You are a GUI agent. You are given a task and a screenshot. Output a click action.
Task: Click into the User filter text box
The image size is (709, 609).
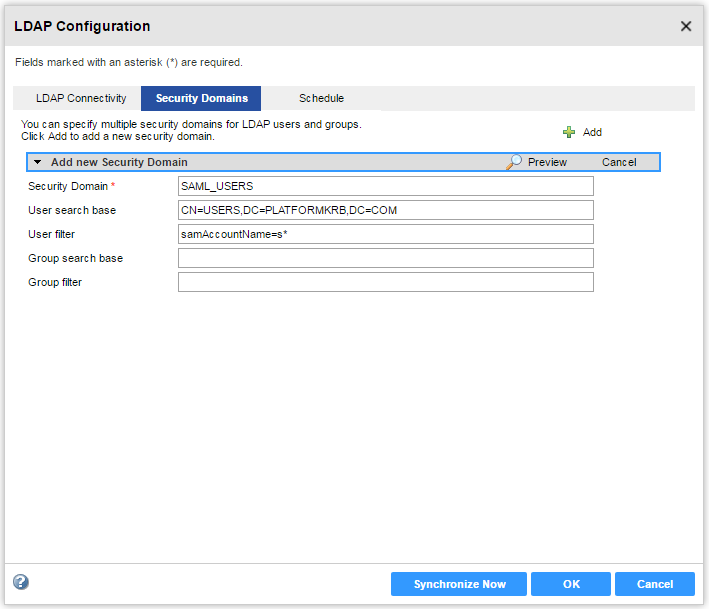[x=385, y=234]
